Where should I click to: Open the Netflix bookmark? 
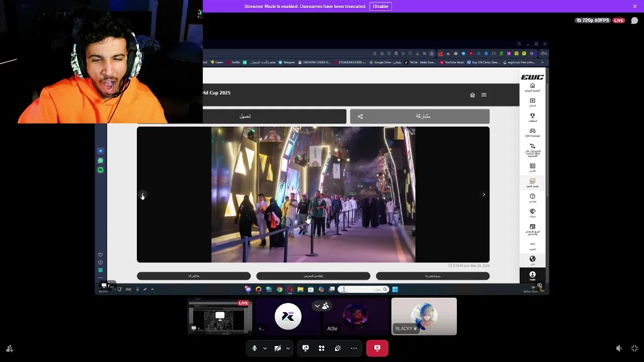pos(234,62)
